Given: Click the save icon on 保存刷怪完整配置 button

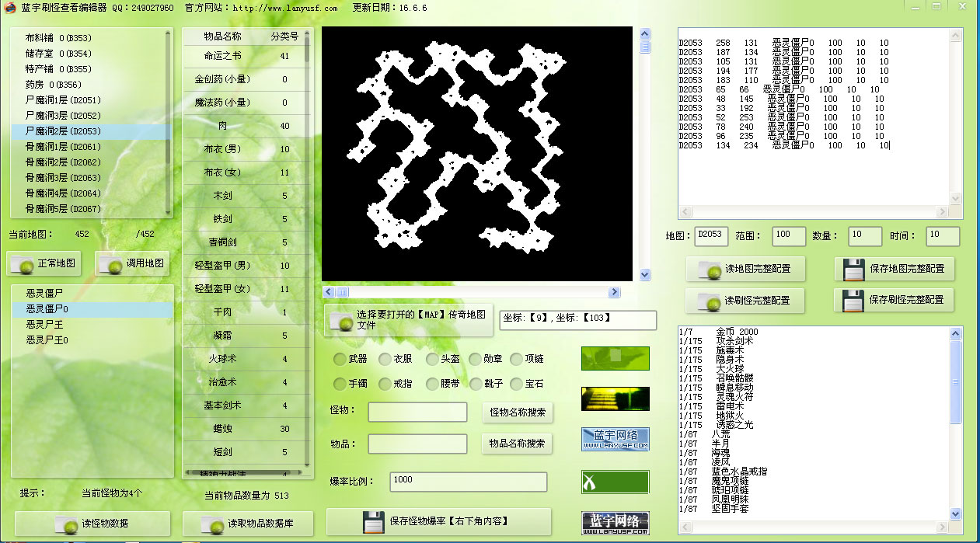Looking at the screenshot, I should coord(852,300).
